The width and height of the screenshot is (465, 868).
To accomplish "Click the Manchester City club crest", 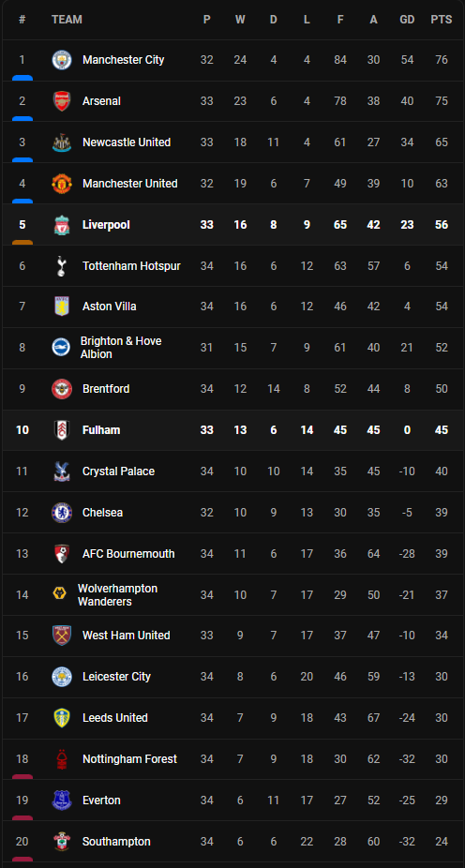I will tap(62, 60).
